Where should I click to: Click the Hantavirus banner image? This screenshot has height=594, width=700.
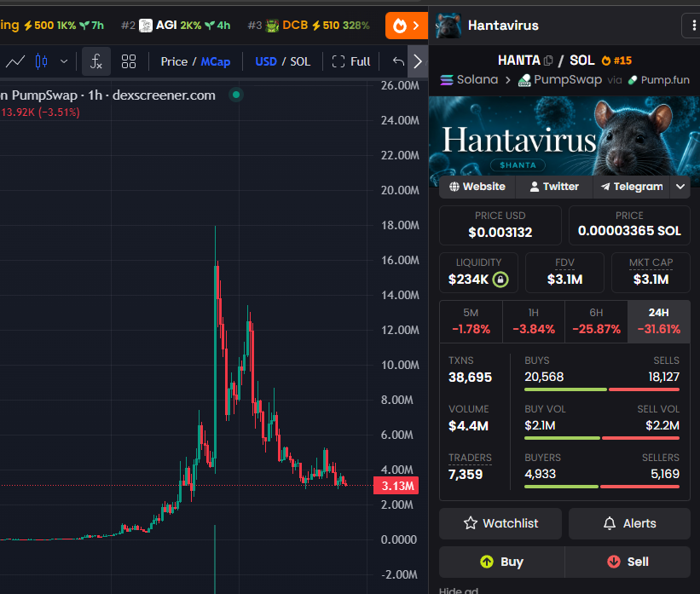pos(564,136)
